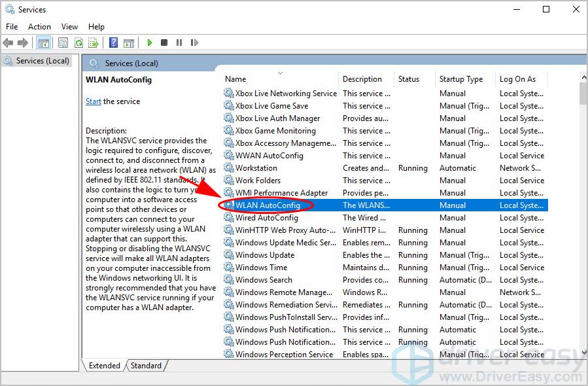Click the vertical scrollbar down arrow
Screen dimensions: 588x386
coord(583,352)
